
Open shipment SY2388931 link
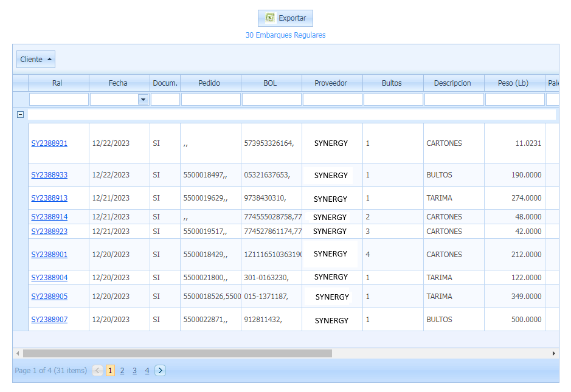pos(49,144)
